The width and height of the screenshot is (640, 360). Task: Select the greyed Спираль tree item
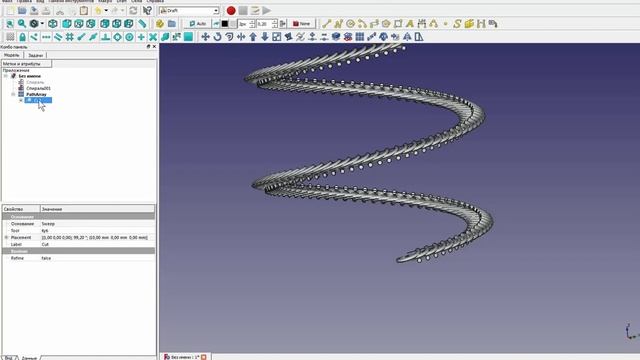click(35, 82)
